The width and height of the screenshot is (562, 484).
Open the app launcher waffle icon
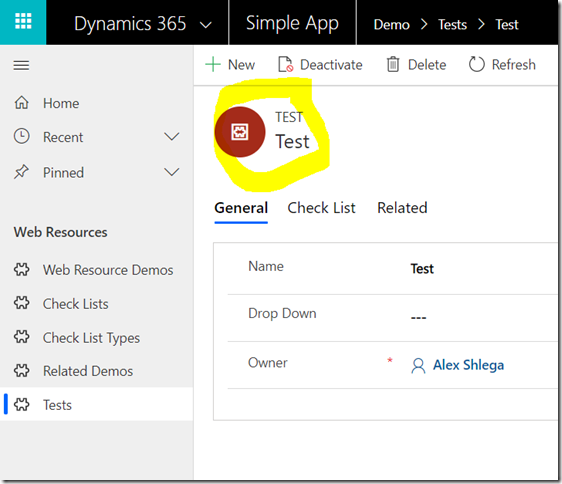[23, 21]
